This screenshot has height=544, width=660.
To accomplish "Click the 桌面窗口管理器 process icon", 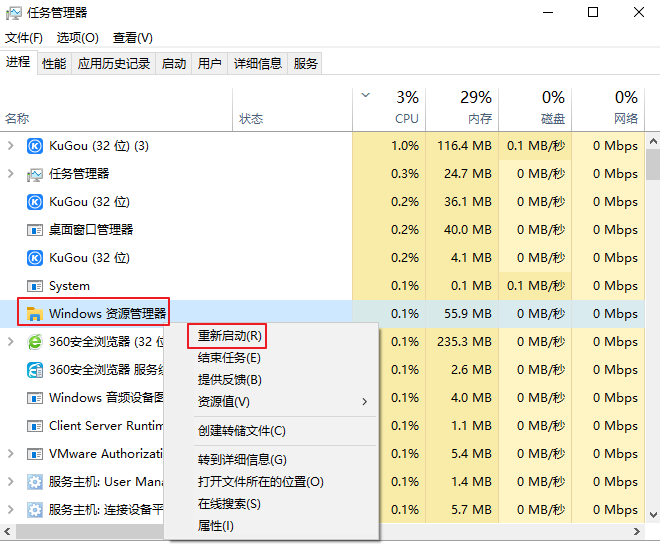I will point(34,230).
